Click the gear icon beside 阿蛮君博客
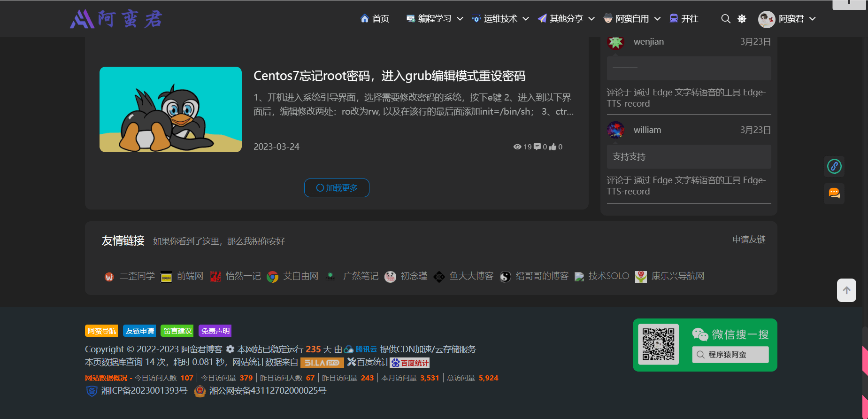The image size is (868, 419). [x=230, y=349]
